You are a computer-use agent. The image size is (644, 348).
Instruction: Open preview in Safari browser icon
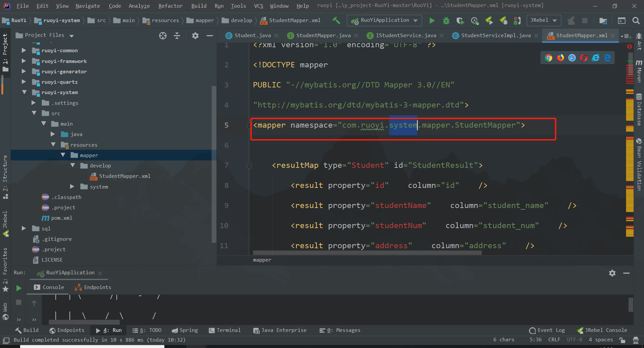pos(572,58)
